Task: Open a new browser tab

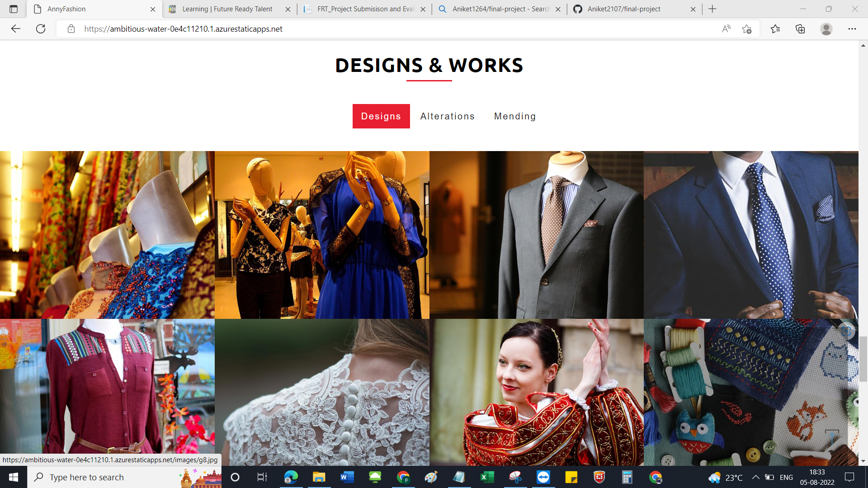Action: (712, 9)
